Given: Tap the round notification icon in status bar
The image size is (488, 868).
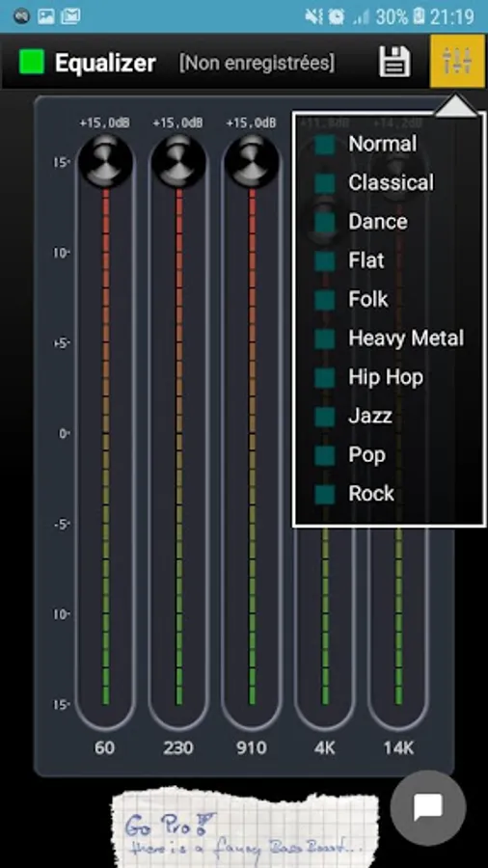Looking at the screenshot, I should pos(21,16).
